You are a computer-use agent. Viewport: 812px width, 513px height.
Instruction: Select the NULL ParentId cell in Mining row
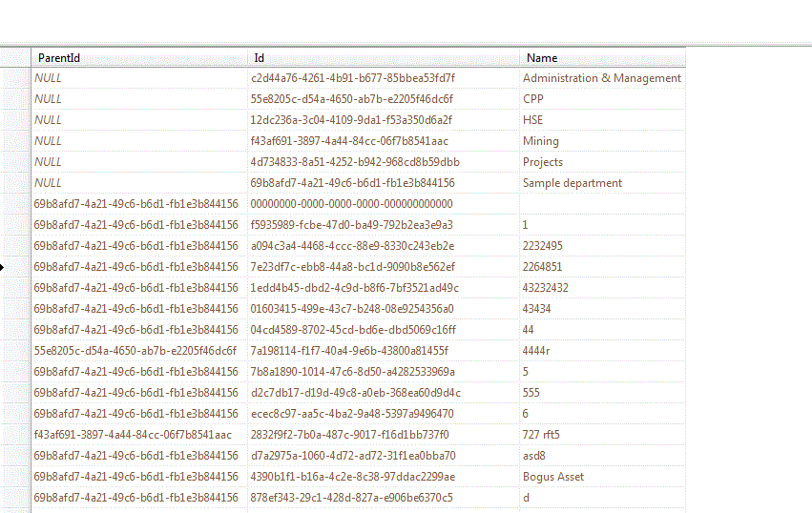[139, 141]
